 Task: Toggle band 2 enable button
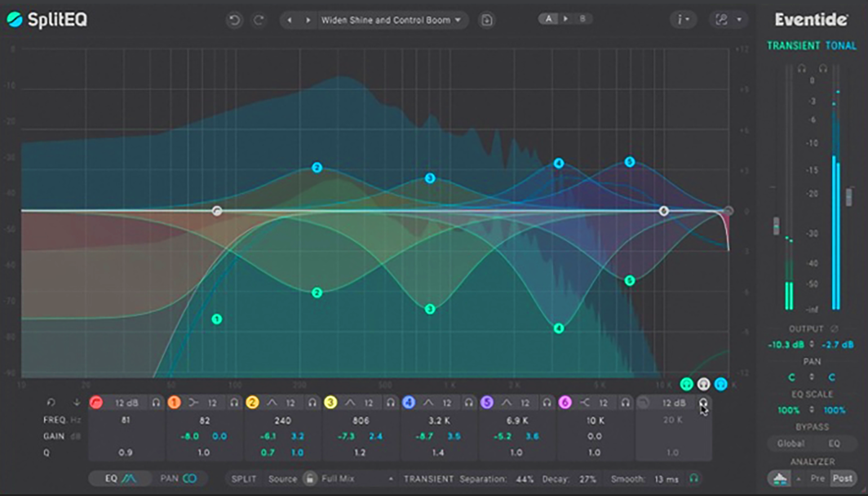tap(252, 403)
